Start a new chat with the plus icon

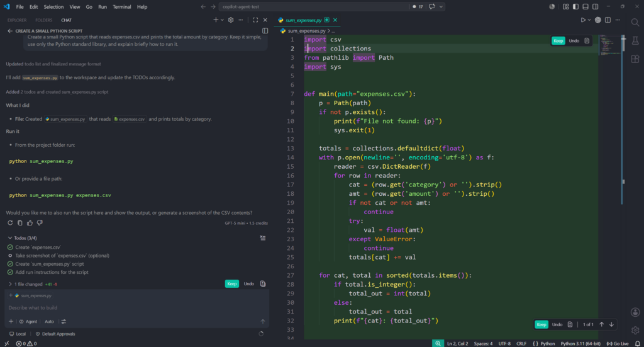(x=216, y=20)
